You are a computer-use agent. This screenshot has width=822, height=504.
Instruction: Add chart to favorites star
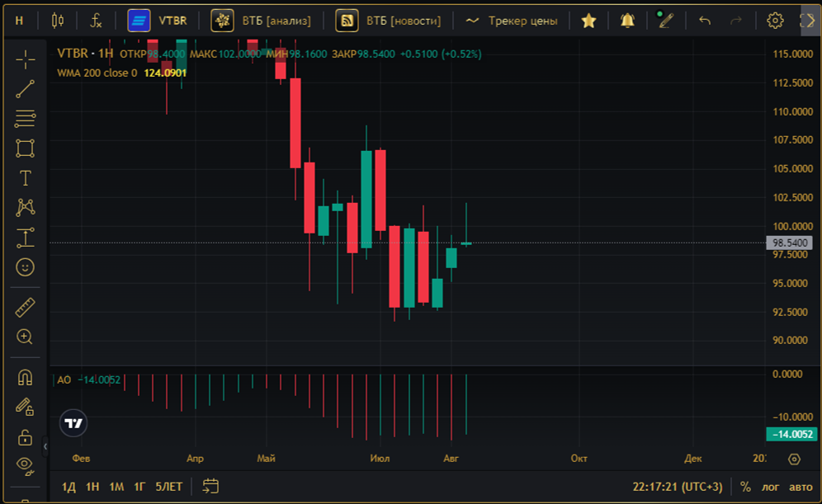[588, 21]
